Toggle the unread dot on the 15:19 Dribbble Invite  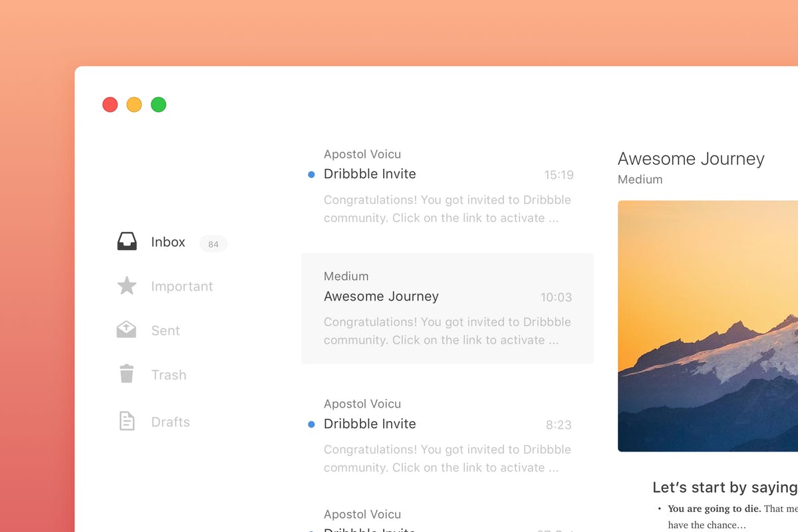[x=311, y=174]
